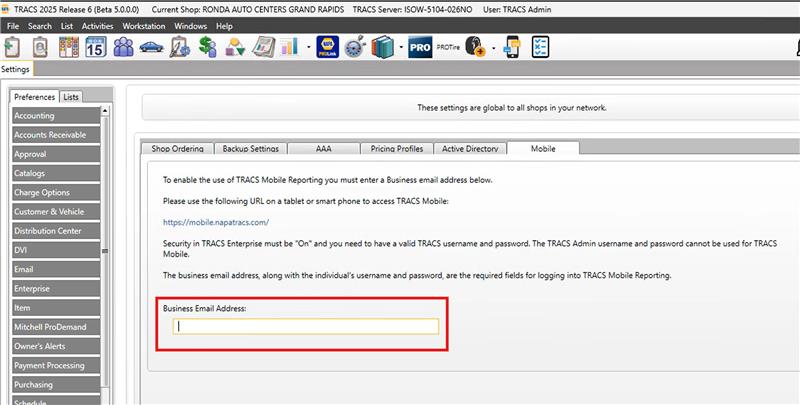Open the Payment Processing preferences
This screenshot has width=800, height=405.
(56, 366)
